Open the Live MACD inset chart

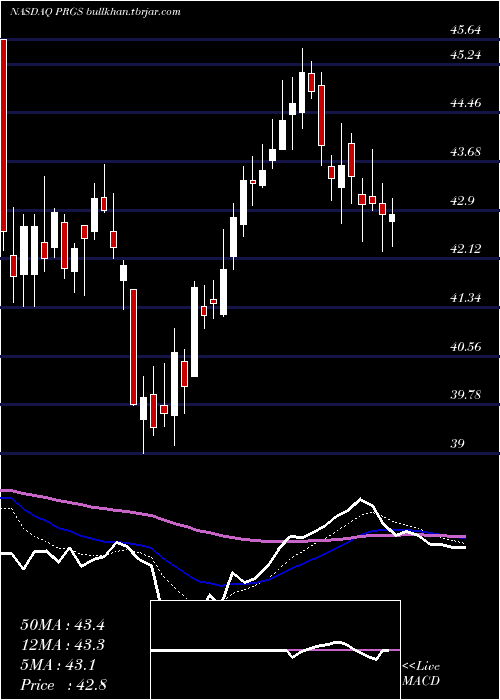pos(275,650)
